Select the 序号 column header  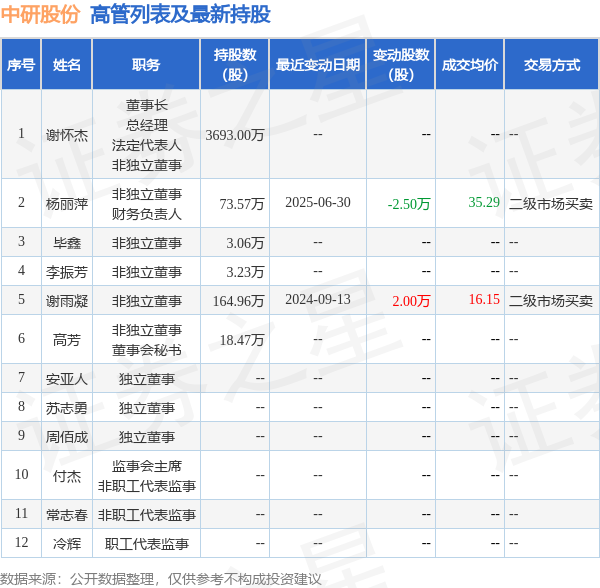pyautogui.click(x=21, y=65)
